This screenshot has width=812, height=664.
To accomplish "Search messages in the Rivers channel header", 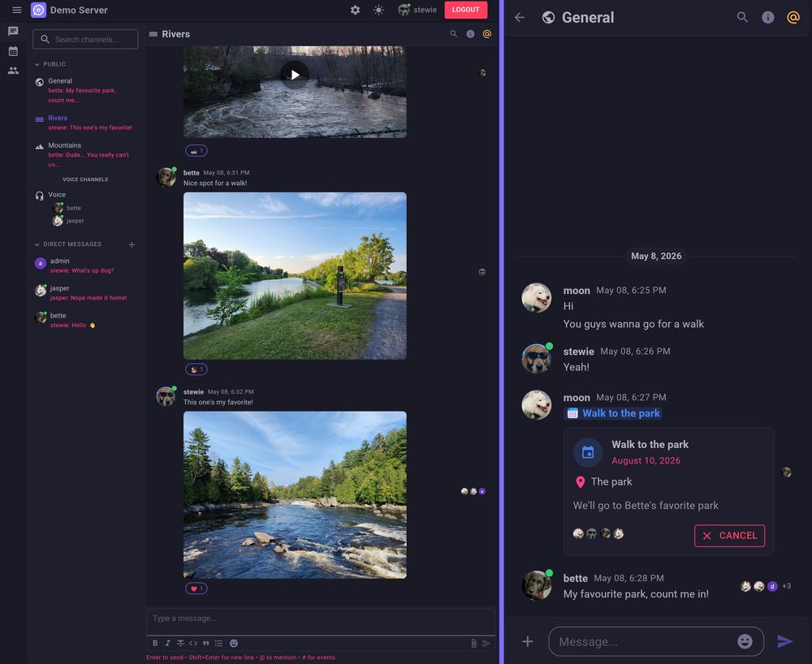I will click(x=454, y=34).
